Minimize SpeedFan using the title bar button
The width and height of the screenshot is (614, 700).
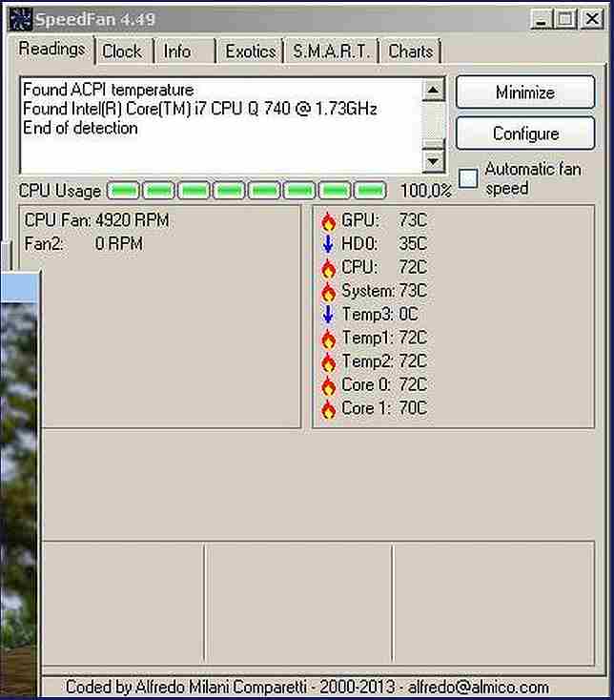tap(542, 19)
